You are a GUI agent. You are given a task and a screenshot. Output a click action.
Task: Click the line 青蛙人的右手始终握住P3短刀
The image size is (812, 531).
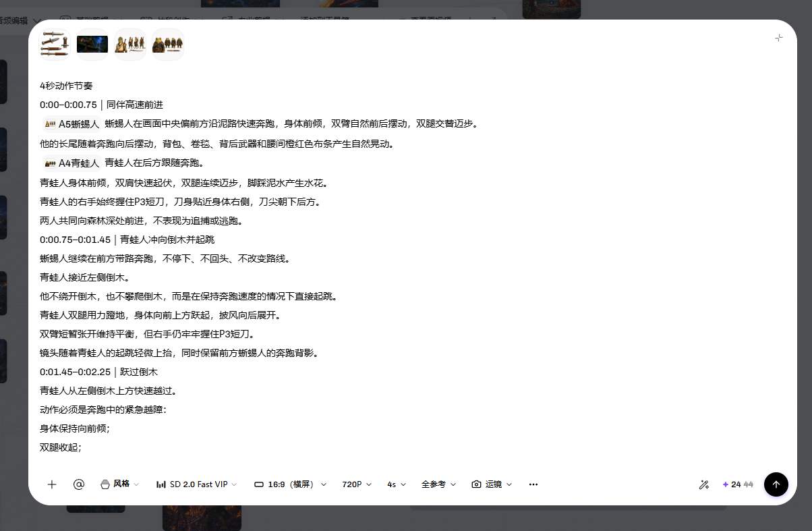click(180, 202)
